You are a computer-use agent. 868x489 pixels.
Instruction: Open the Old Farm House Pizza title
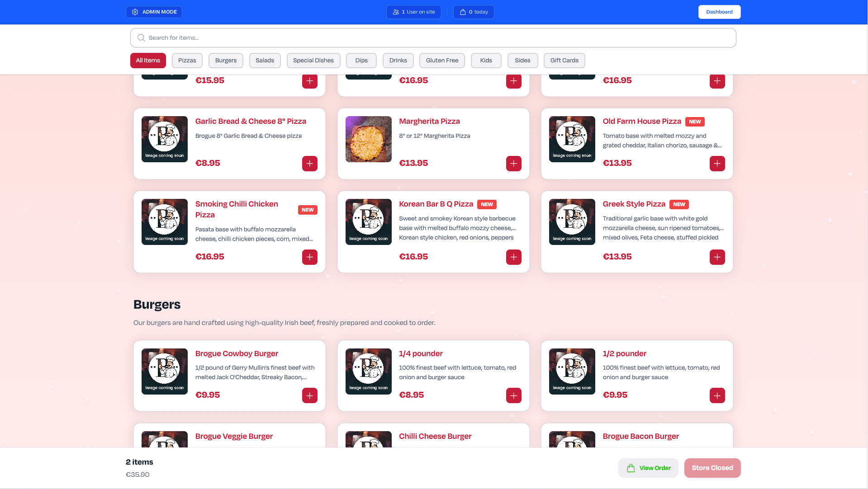point(642,122)
